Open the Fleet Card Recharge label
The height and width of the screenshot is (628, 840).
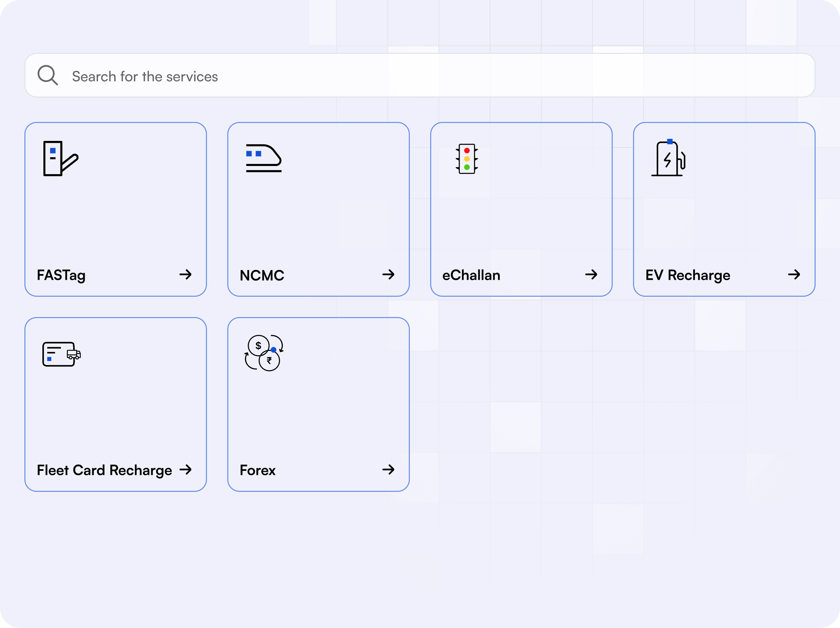(x=104, y=470)
